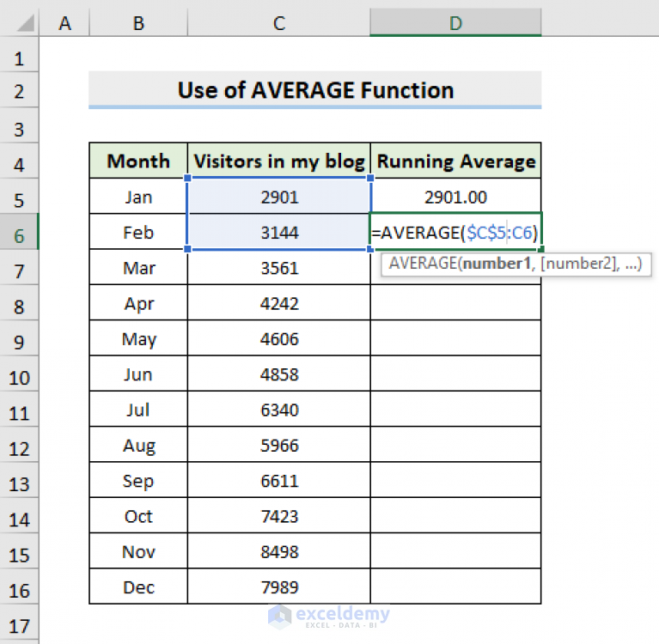Click the empty Running Average cell for Apr

(x=455, y=303)
